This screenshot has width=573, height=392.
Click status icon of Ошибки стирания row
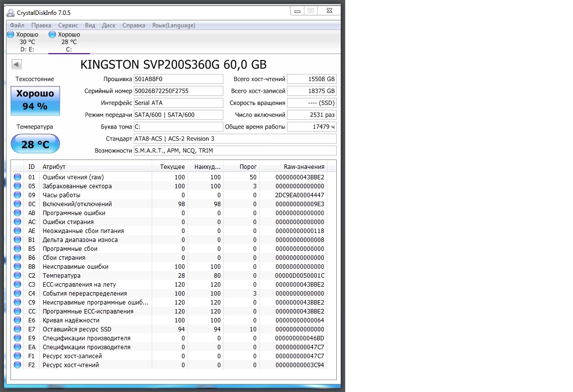pyautogui.click(x=17, y=222)
